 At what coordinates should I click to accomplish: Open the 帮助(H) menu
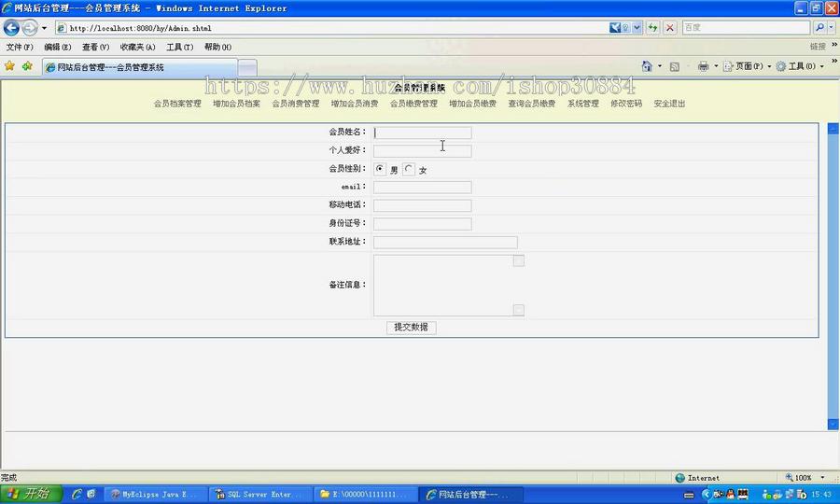click(217, 47)
